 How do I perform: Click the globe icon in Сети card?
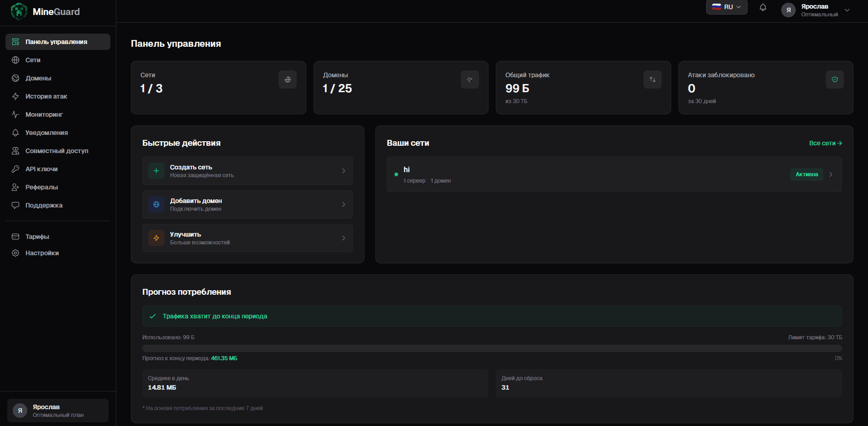(x=288, y=79)
